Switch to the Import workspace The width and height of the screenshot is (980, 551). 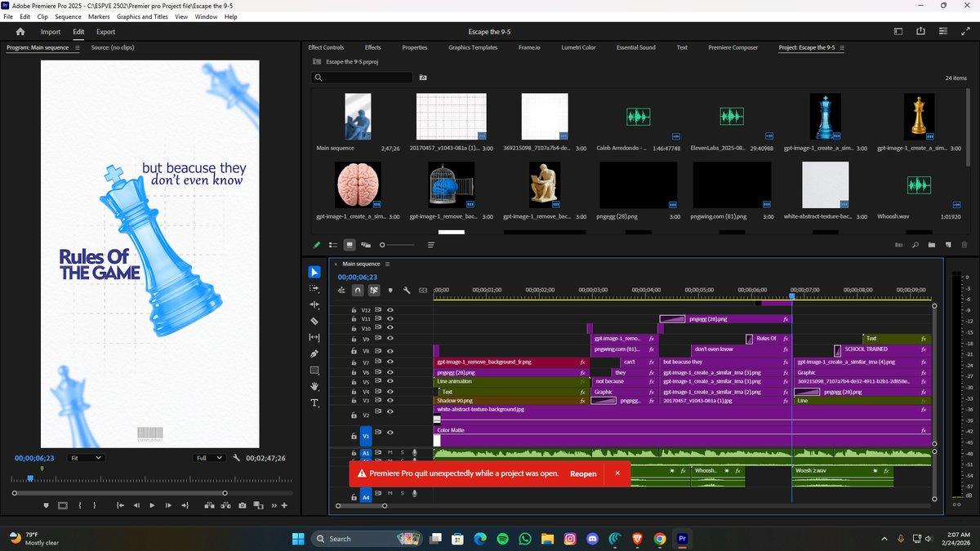[x=51, y=32]
